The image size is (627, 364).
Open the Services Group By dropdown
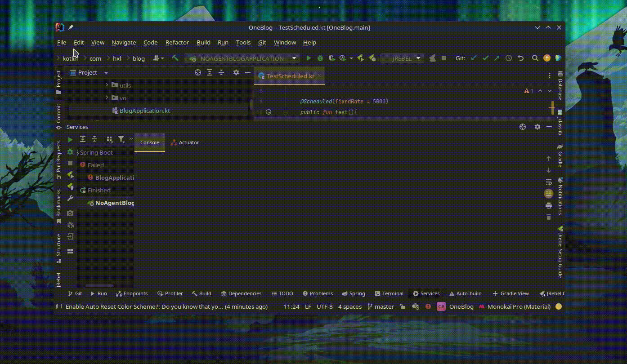110,139
